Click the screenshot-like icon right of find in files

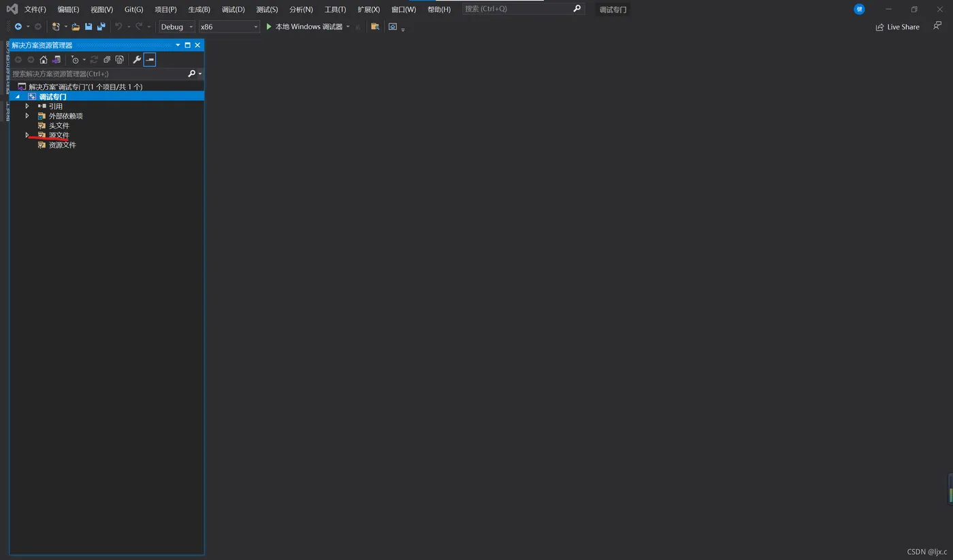(x=393, y=27)
